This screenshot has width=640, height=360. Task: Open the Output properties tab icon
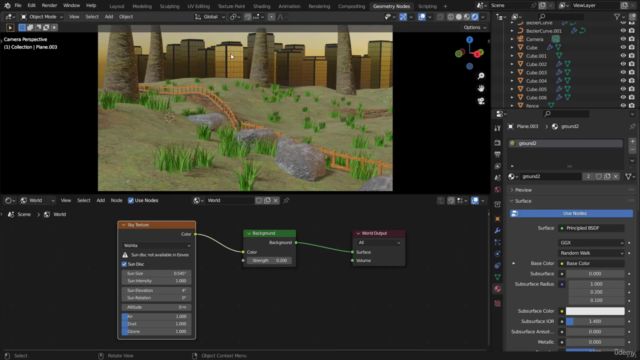pyautogui.click(x=497, y=154)
